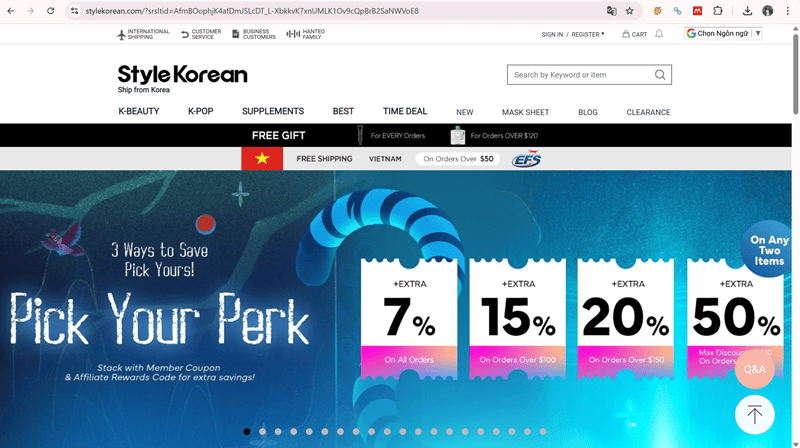Click the scroll-to-top arrow button
Image resolution: width=800 pixels, height=448 pixels.
point(755,415)
